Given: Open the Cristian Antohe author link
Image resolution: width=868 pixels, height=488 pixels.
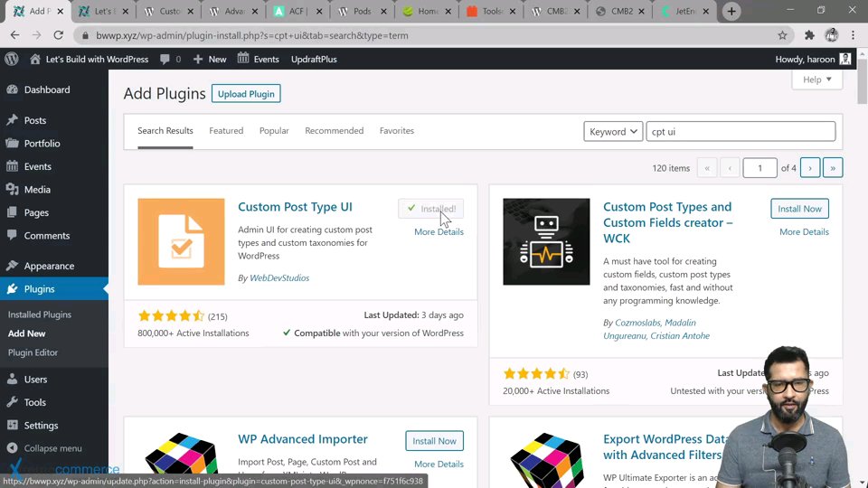Looking at the screenshot, I should coord(680,336).
